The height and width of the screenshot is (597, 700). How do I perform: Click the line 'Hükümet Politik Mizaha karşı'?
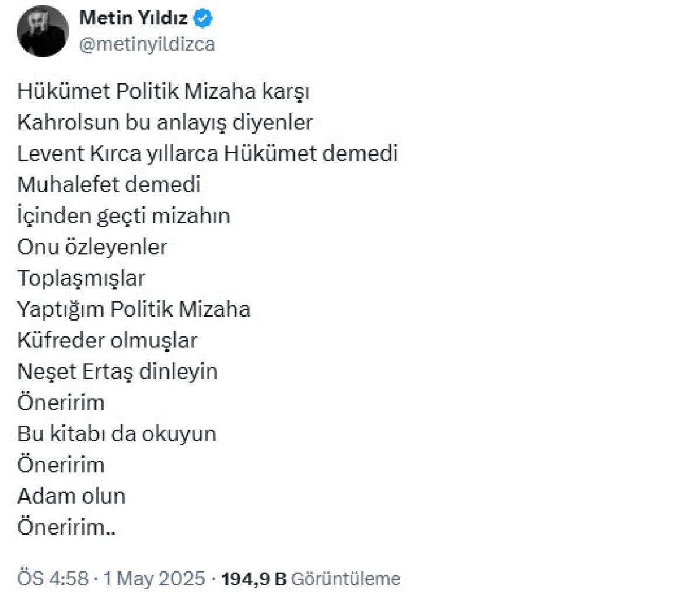163,92
